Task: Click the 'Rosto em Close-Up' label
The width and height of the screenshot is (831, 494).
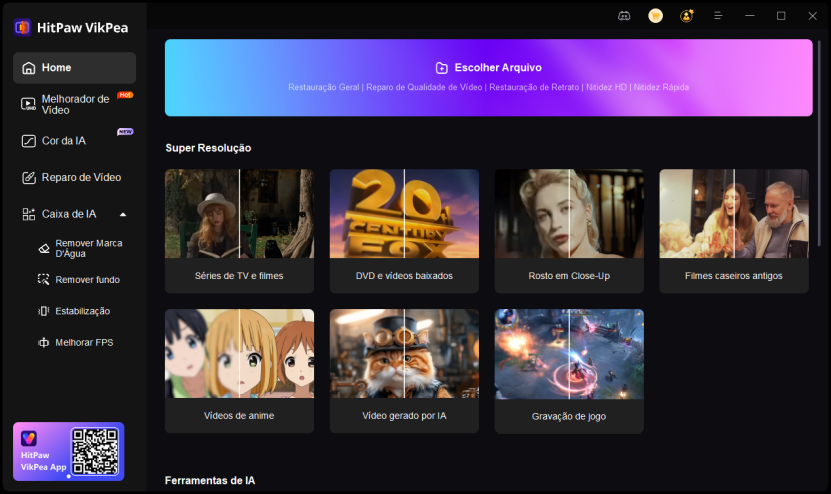Action: (x=569, y=276)
